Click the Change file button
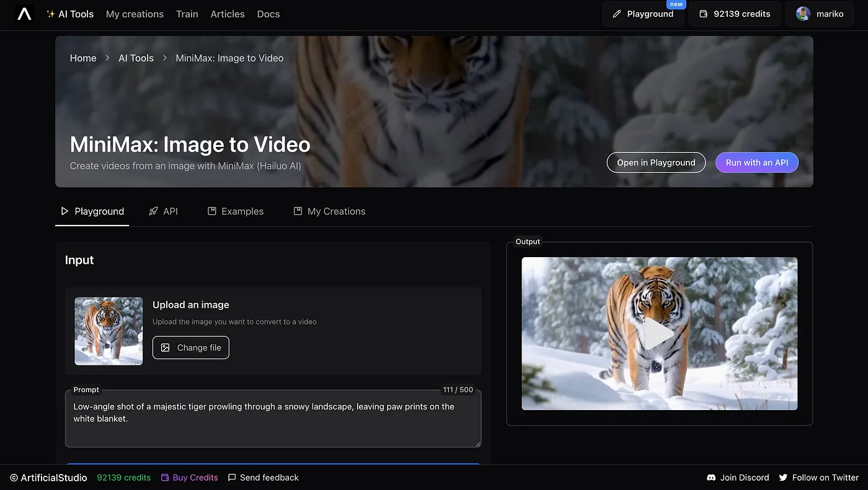This screenshot has width=868, height=490. (191, 348)
